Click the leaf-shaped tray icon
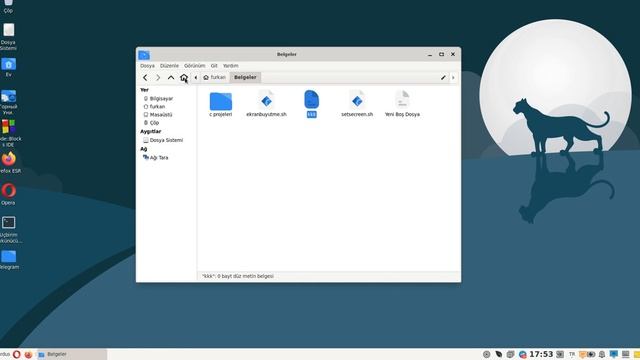Screen dimensions: 640x360 pos(499,354)
